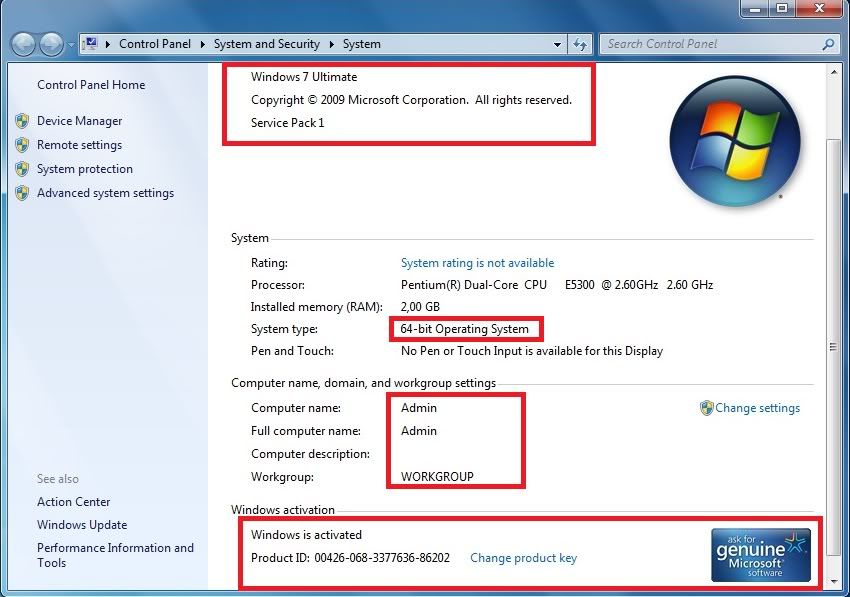850x597 pixels.
Task: Open Action Center under See also
Action: (74, 502)
